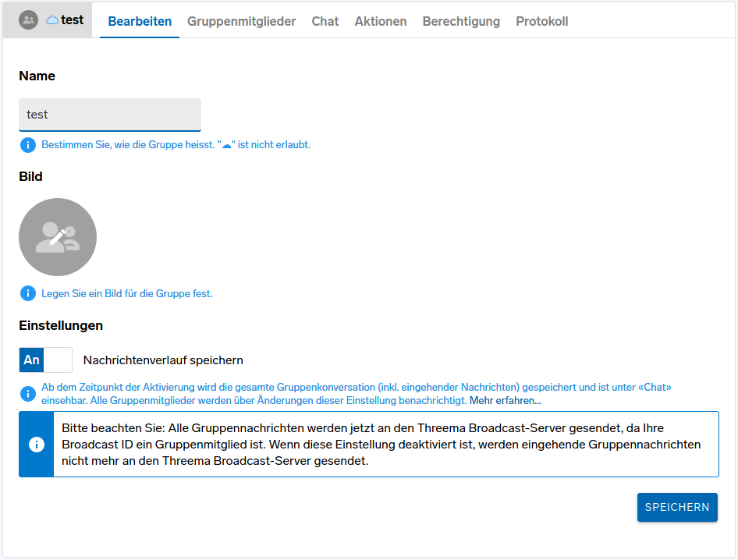Open the Bearbeiten tab
The image size is (738, 560).
point(140,21)
